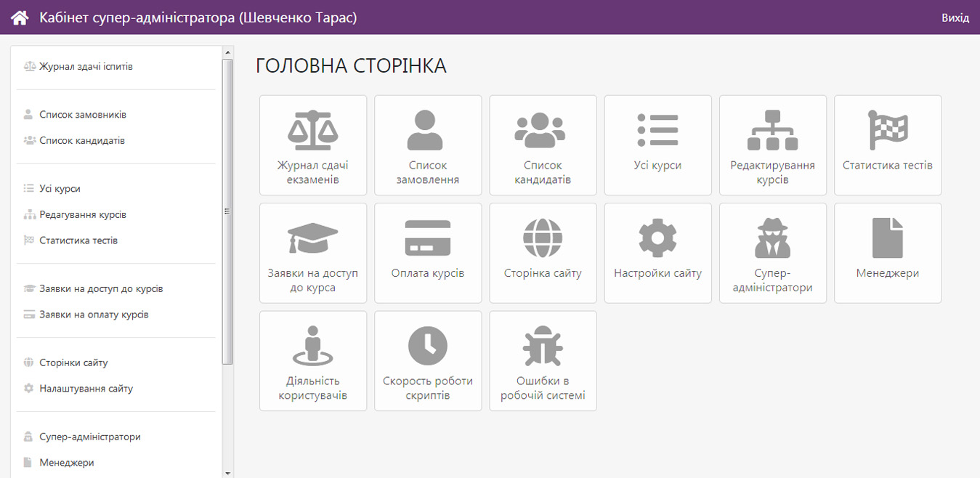Click the sidebar scrollbar up arrow
Screen dimensions: 980x478
227,52
